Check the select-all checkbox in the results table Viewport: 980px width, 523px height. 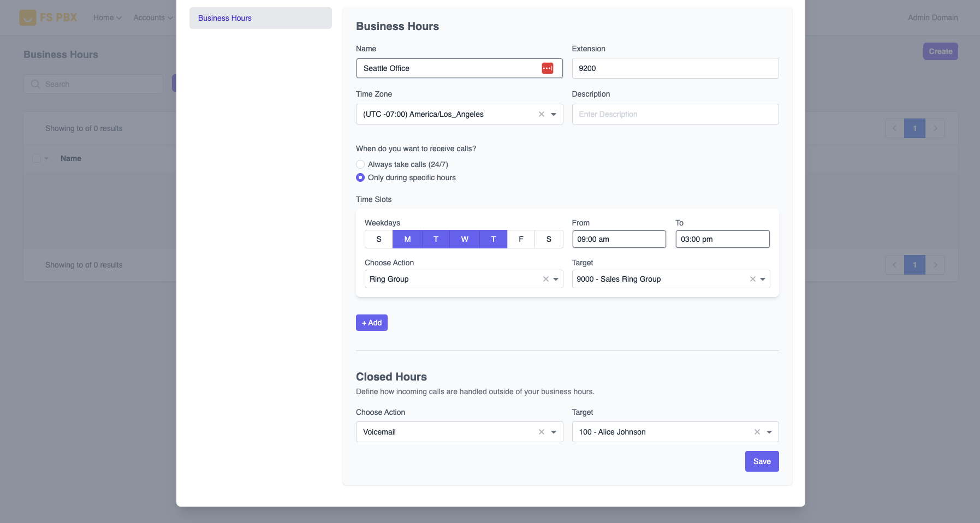(x=37, y=158)
